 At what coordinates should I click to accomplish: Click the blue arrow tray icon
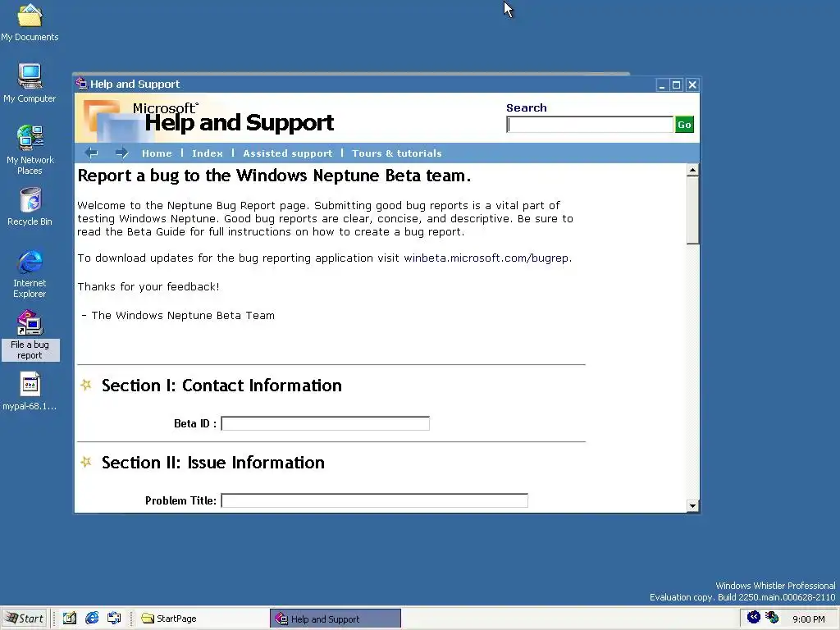click(x=754, y=617)
